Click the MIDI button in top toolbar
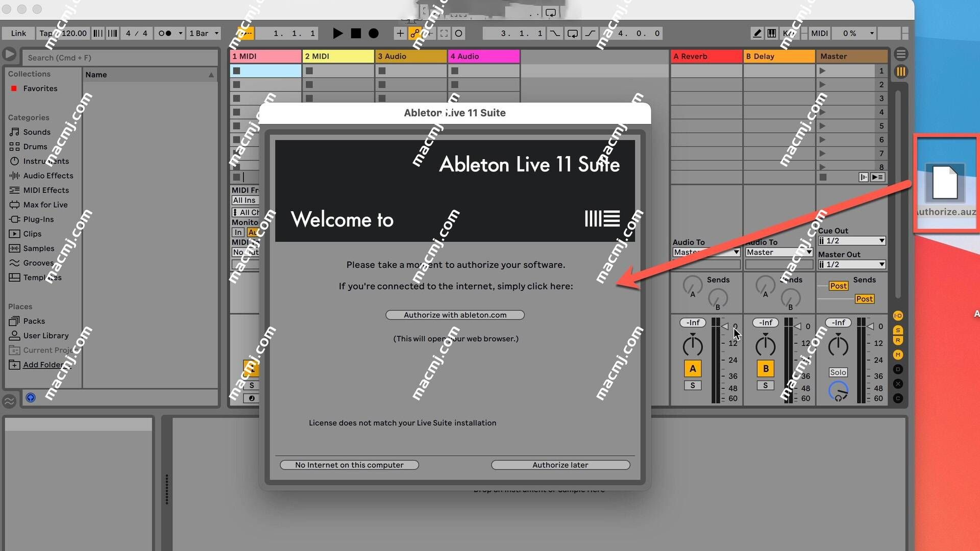Viewport: 980px width, 551px height. tap(819, 33)
